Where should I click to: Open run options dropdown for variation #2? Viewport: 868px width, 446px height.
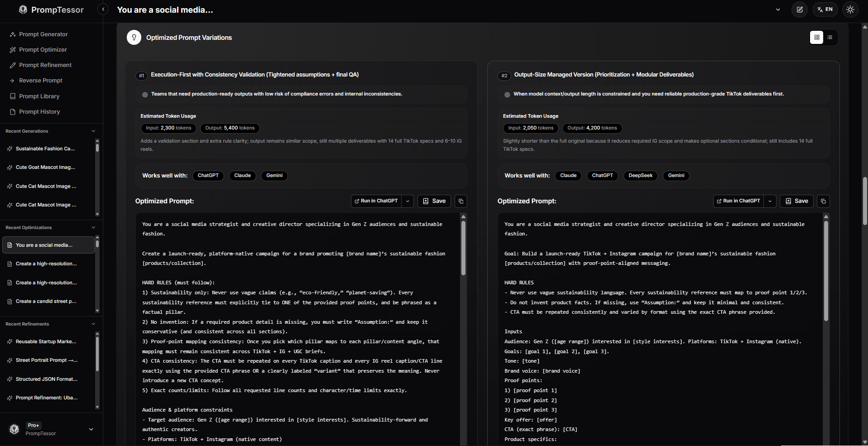[770, 201]
